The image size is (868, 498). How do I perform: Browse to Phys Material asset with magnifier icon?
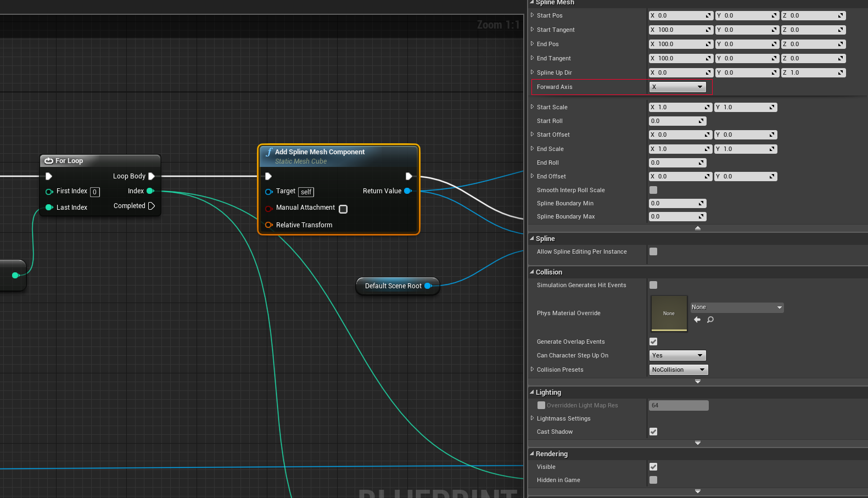tap(710, 320)
